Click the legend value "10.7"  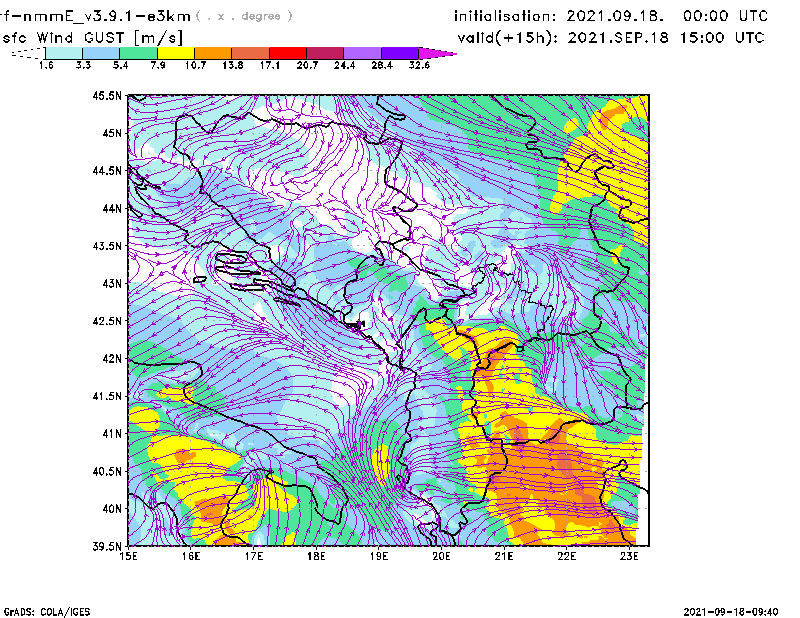point(195,65)
